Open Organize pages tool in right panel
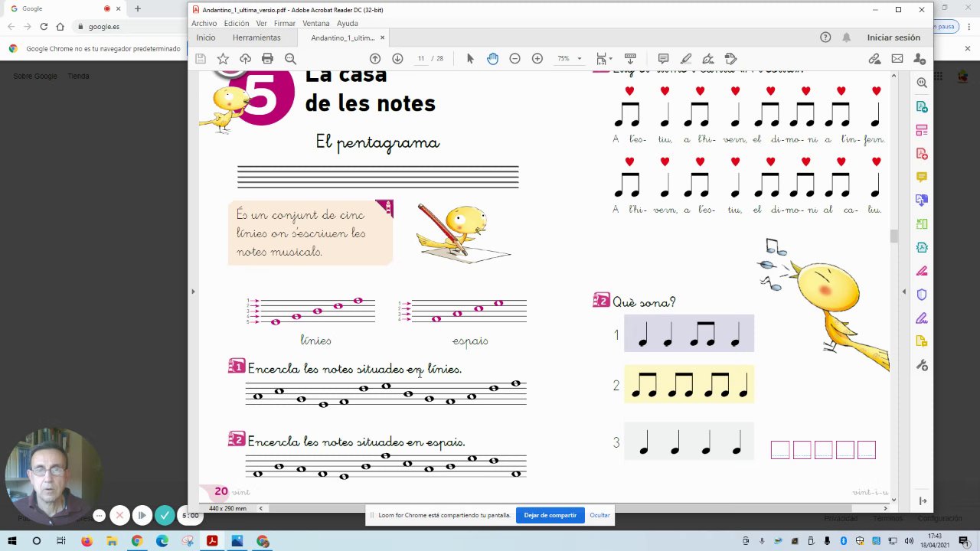Viewport: 980px width, 551px height. coord(922,130)
